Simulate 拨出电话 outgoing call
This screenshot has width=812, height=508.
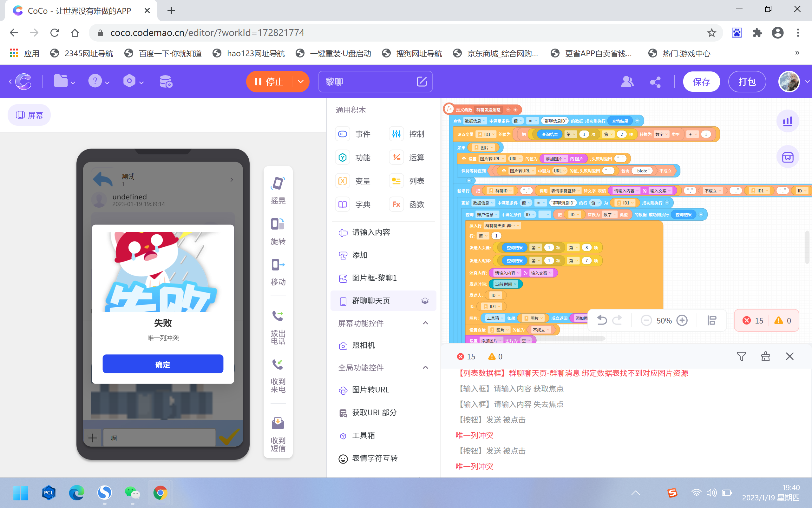click(278, 327)
